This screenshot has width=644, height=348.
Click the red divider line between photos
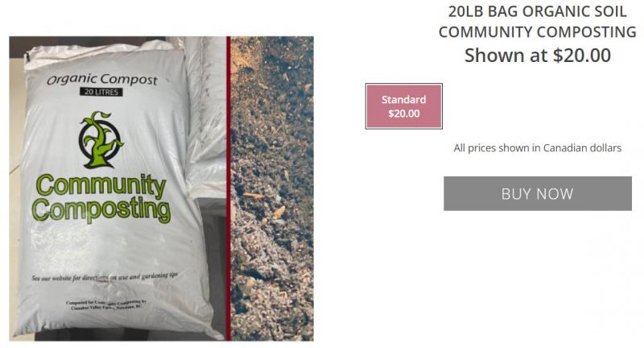coord(229,188)
